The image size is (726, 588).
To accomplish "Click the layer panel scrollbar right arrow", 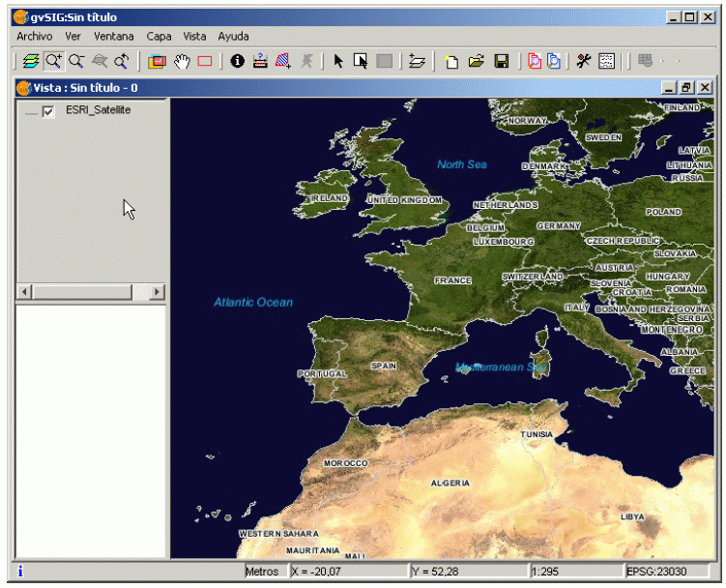I will 157,292.
